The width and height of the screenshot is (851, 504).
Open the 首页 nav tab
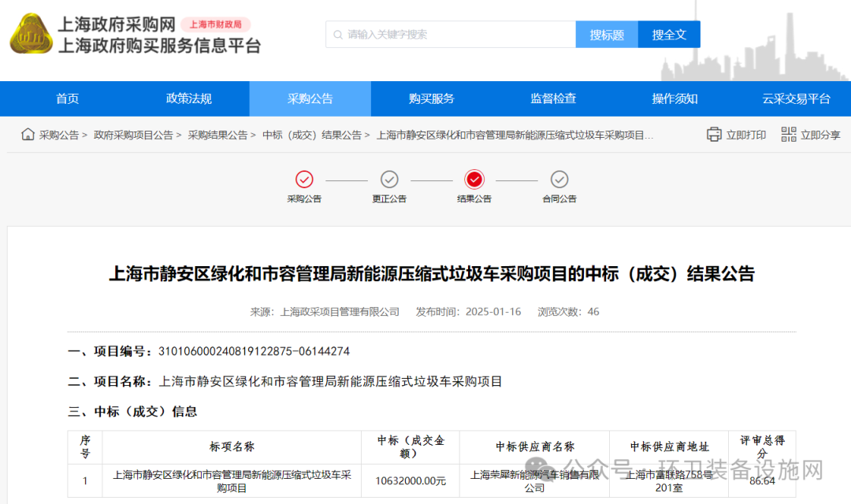[x=67, y=98]
